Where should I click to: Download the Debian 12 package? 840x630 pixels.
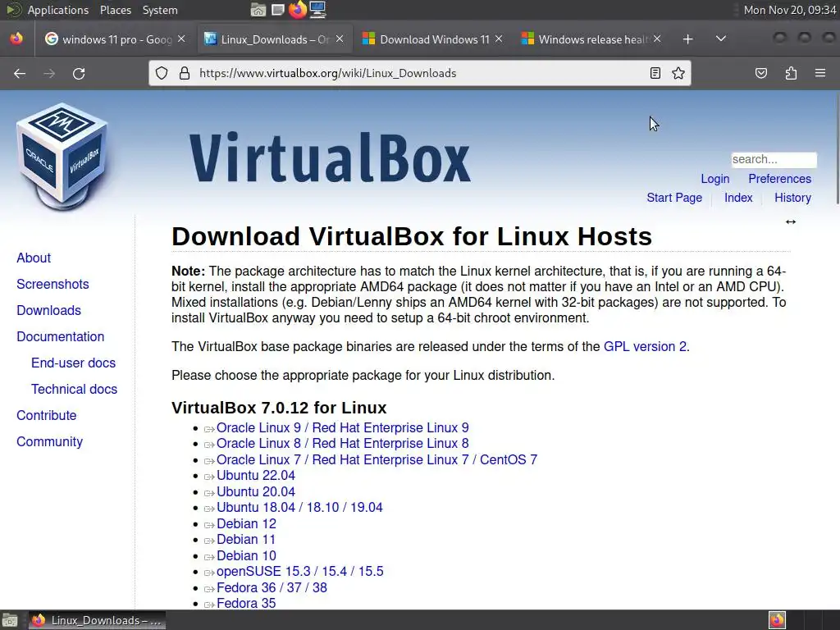click(246, 524)
